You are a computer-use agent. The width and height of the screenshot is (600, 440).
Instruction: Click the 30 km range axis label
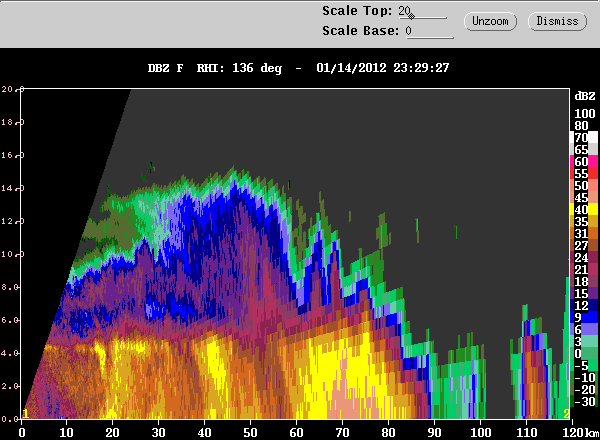(x=158, y=433)
